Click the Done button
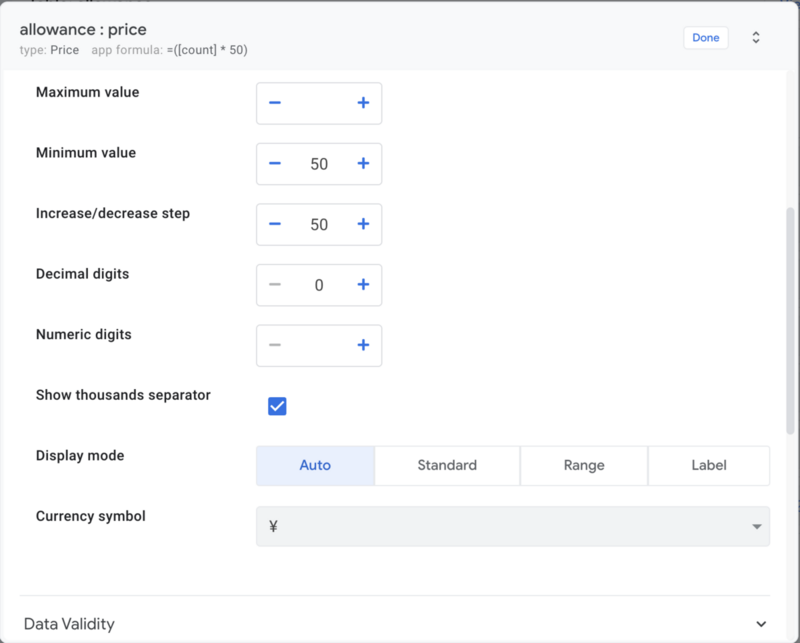 tap(706, 38)
